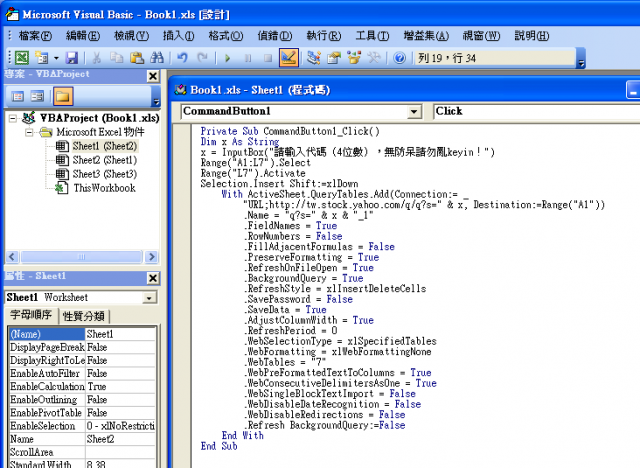Open the 插入(I) menu
The image size is (640, 468).
(178, 36)
